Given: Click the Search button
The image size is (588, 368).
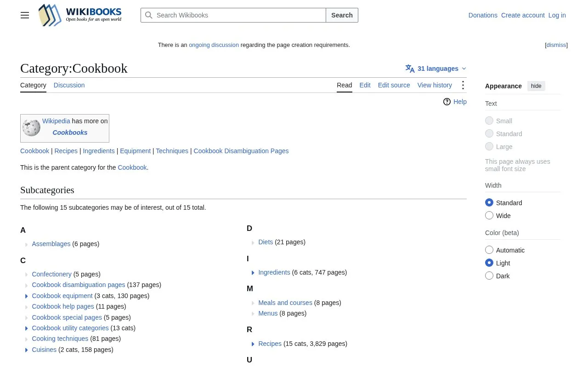Looking at the screenshot, I should [342, 15].
